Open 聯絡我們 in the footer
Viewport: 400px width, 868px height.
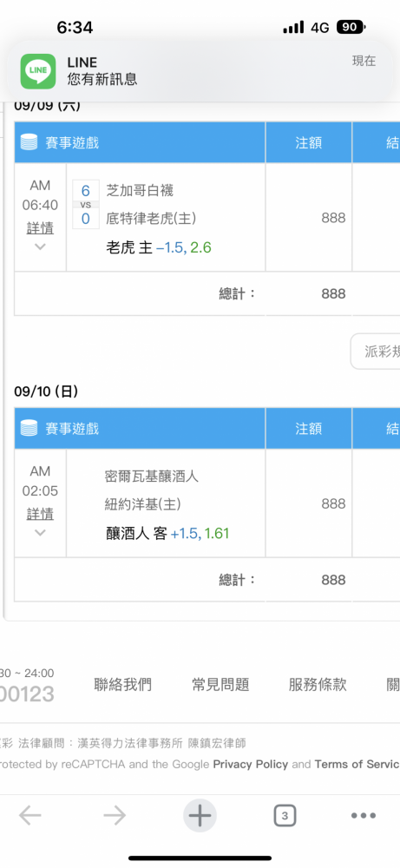click(123, 685)
